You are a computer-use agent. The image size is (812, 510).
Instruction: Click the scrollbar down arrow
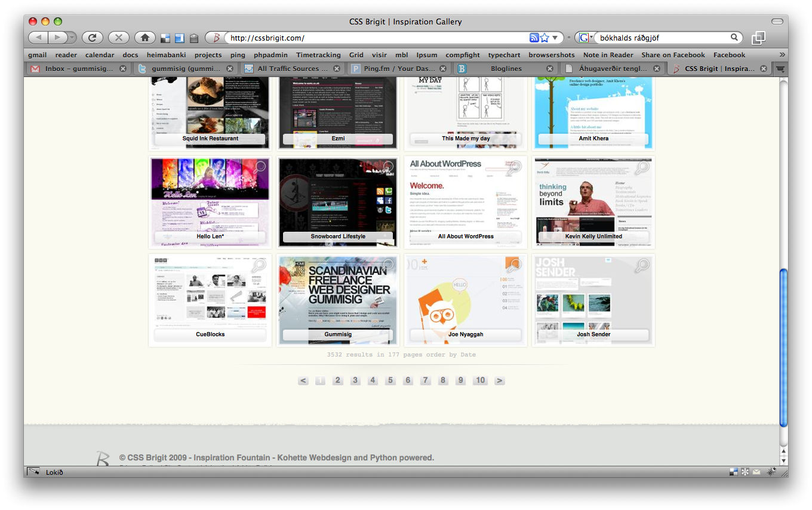(x=784, y=460)
